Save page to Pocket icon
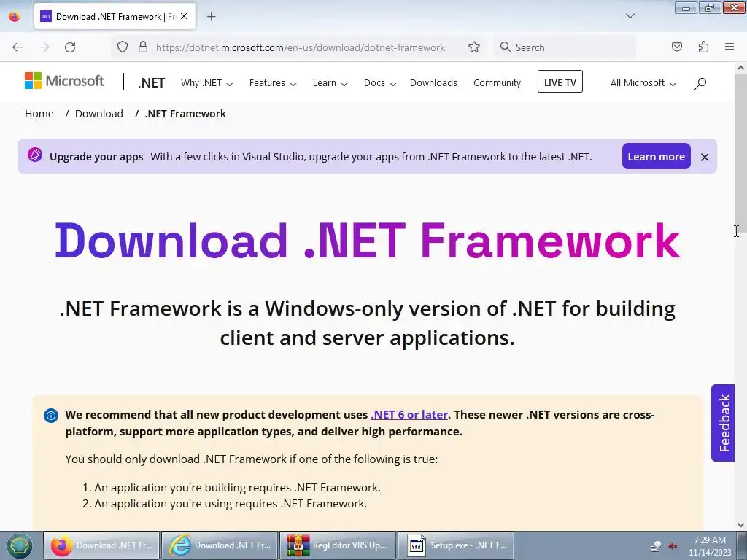 pyautogui.click(x=677, y=47)
